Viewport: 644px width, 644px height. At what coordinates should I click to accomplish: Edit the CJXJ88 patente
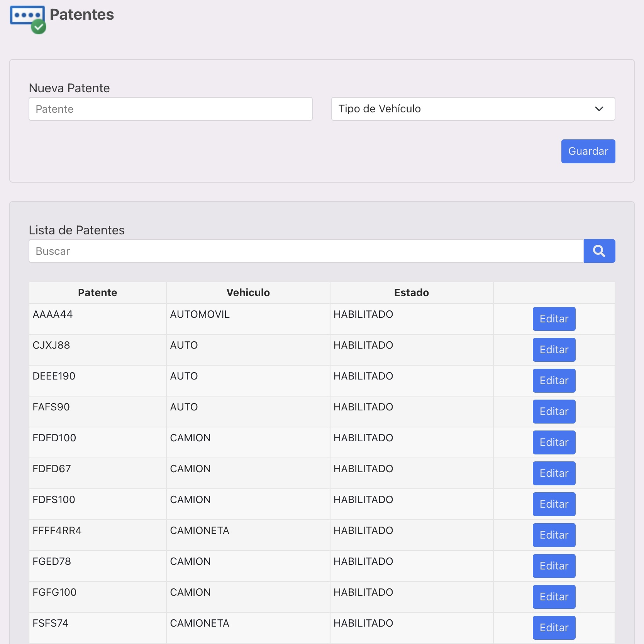554,350
